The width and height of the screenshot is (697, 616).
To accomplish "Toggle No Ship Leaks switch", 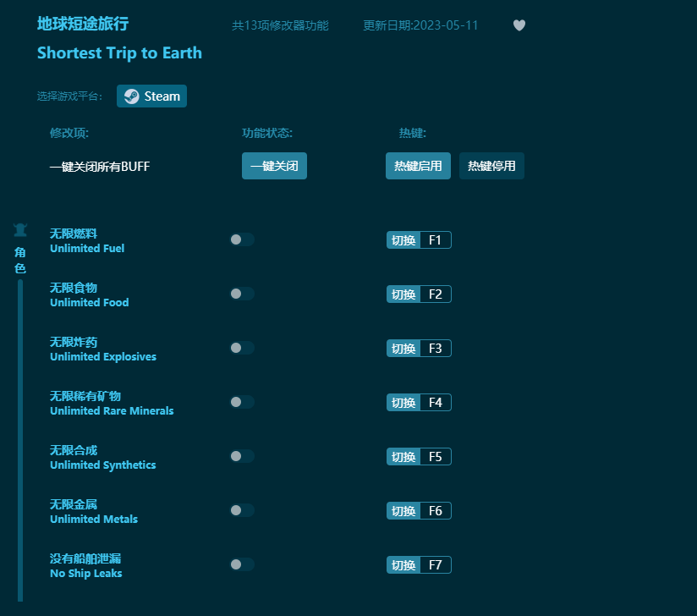I will [x=242, y=564].
